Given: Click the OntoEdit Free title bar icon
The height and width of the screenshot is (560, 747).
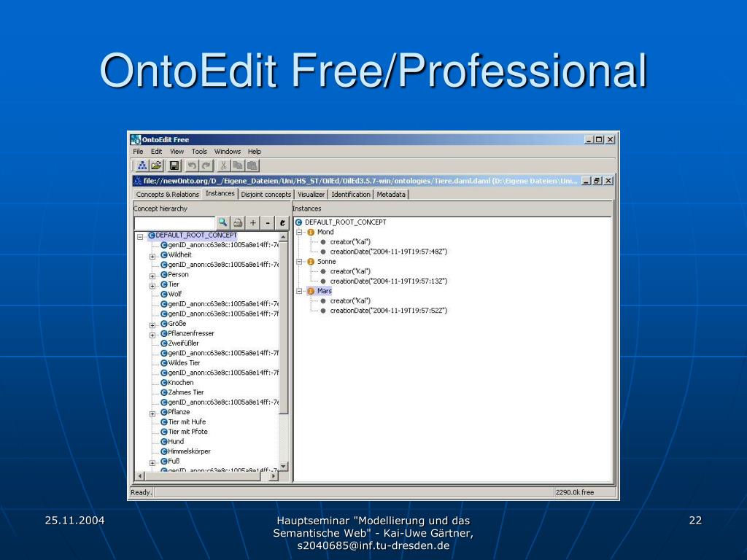Looking at the screenshot, I should point(136,139).
